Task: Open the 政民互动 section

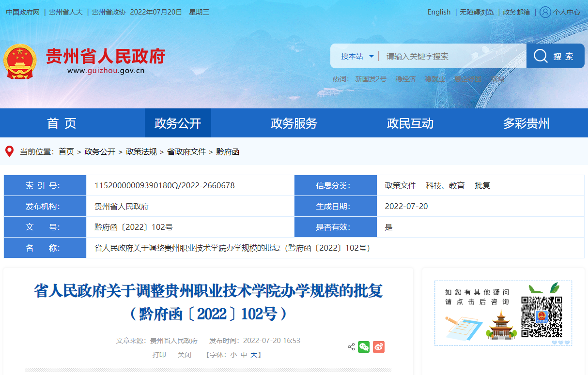Action: tap(410, 123)
